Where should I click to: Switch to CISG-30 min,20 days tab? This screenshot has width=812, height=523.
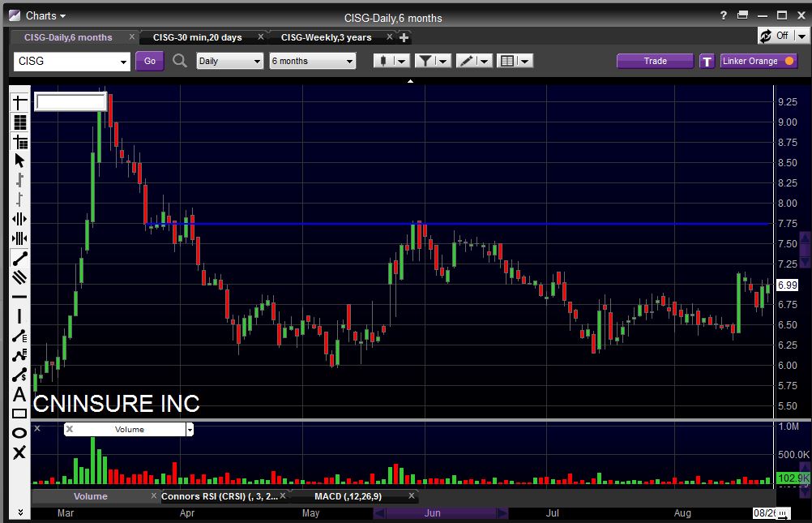198,37
